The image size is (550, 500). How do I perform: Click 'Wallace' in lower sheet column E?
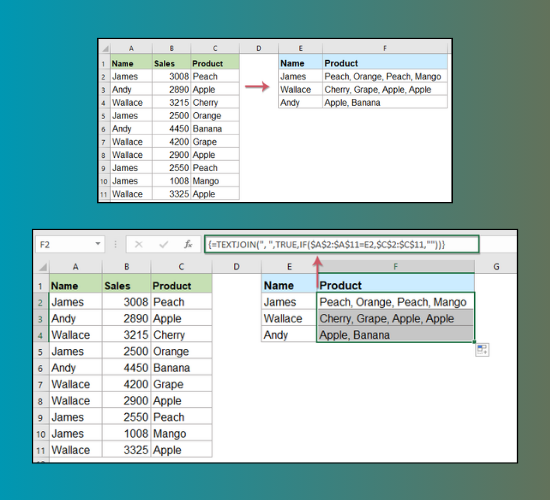(289, 318)
